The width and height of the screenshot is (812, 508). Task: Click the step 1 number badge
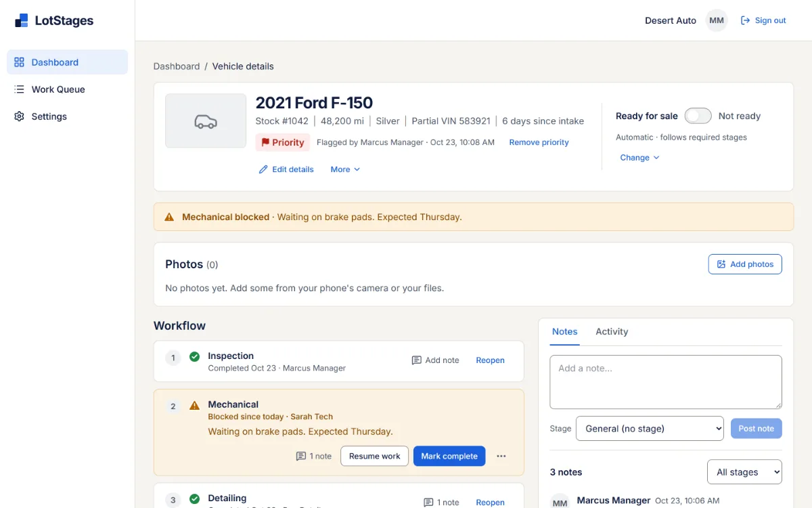[173, 358]
